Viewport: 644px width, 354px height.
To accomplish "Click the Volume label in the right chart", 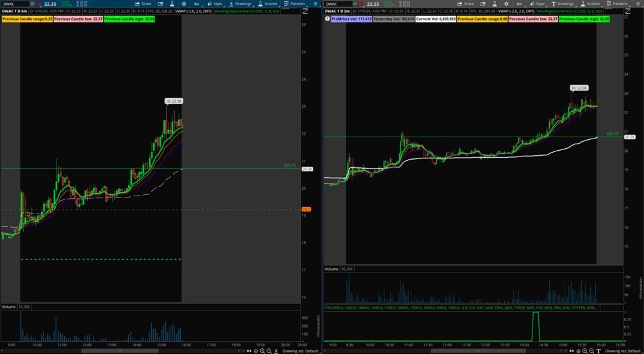I will (331, 269).
